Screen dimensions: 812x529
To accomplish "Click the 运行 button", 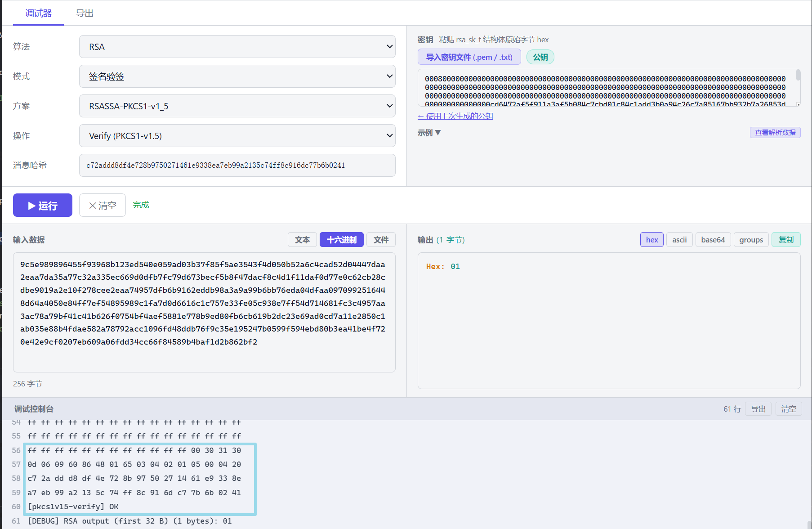I will pyautogui.click(x=43, y=205).
